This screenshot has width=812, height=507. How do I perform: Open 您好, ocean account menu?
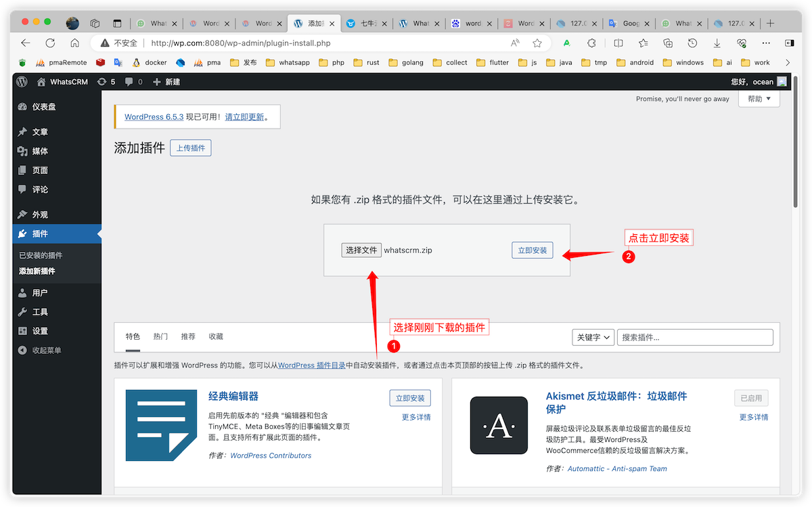pos(758,81)
